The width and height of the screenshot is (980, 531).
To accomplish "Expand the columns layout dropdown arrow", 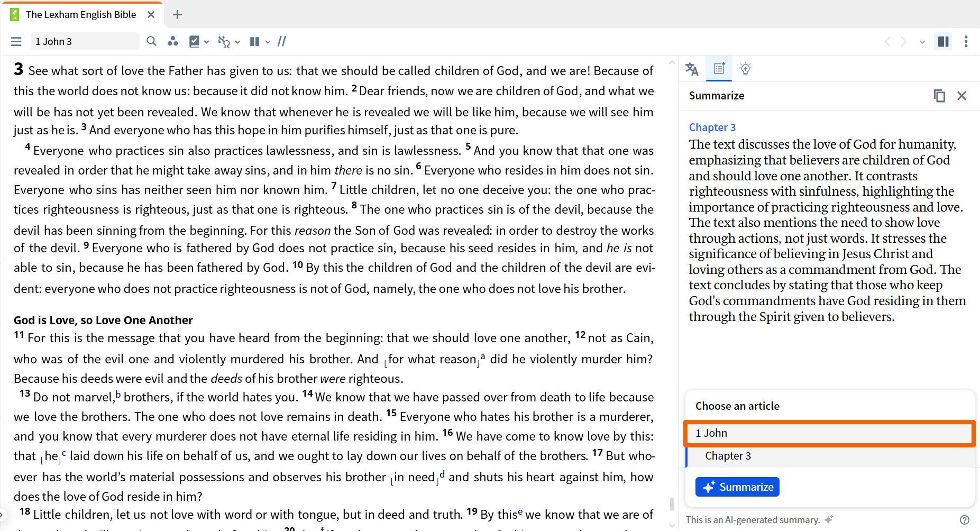I will (268, 42).
